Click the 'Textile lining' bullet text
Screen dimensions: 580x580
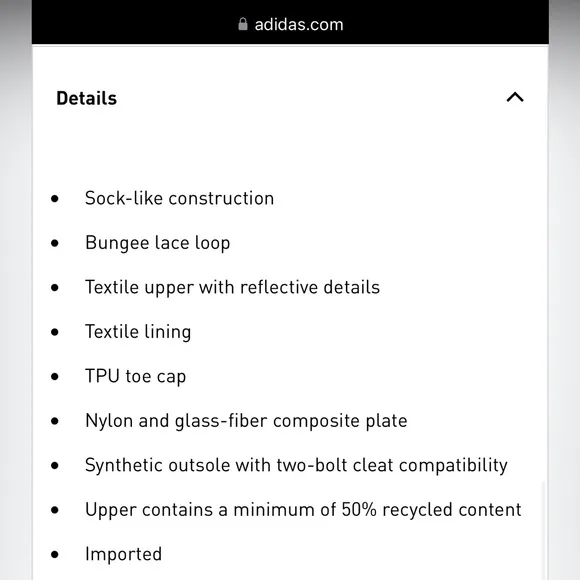coord(138,332)
